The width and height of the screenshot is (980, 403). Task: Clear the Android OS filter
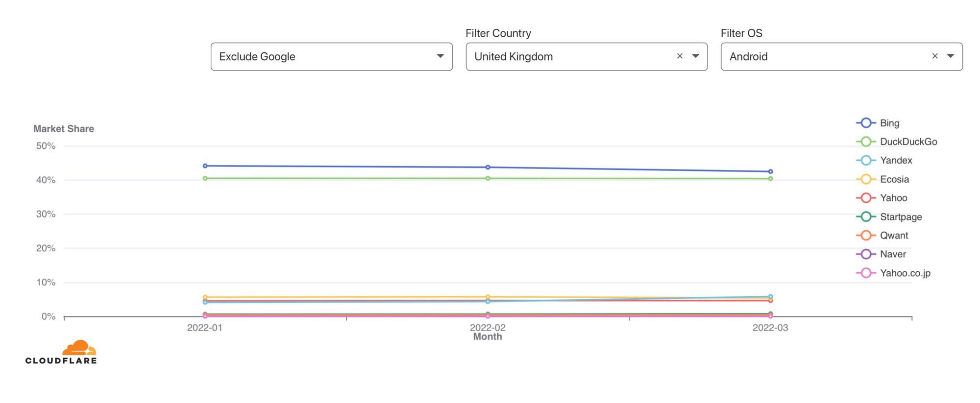pyautogui.click(x=934, y=56)
